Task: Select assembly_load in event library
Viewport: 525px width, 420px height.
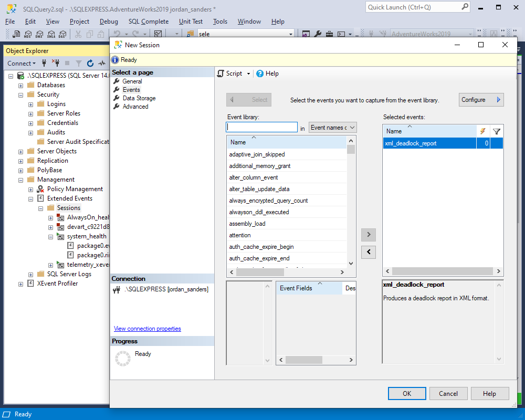Action: coord(287,224)
